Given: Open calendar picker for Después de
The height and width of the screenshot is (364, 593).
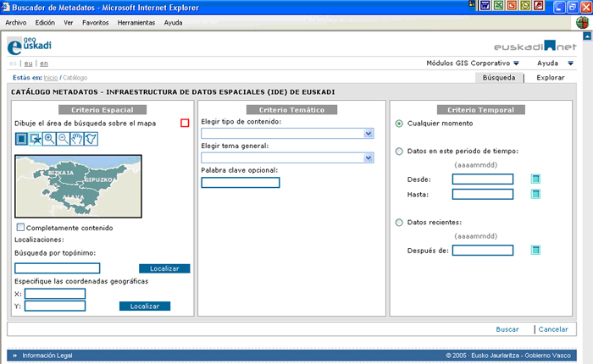Looking at the screenshot, I should point(535,250).
